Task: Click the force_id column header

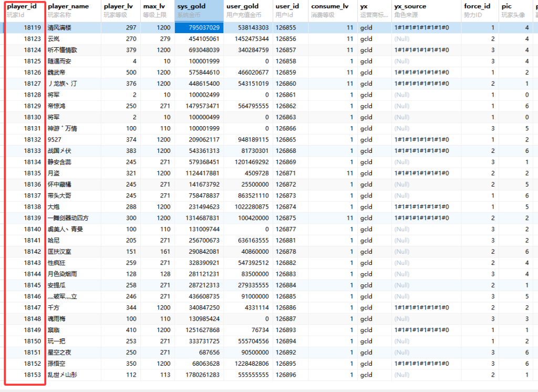Action: click(x=480, y=11)
